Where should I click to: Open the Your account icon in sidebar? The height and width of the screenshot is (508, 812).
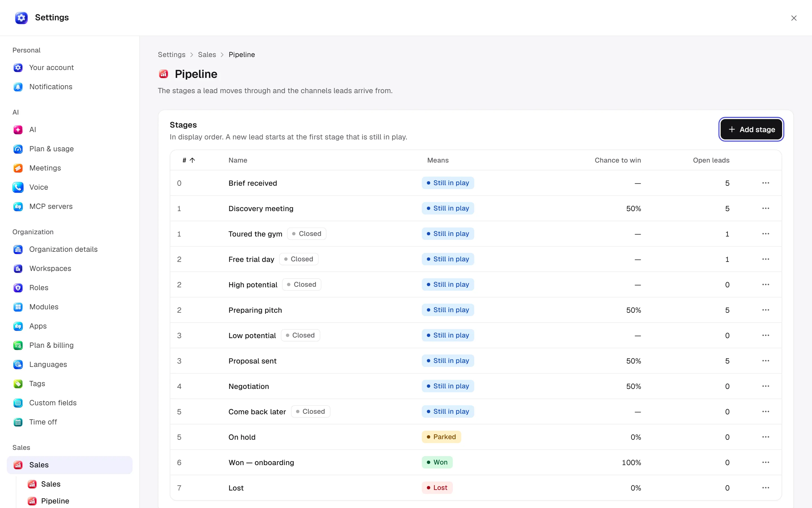pos(18,67)
